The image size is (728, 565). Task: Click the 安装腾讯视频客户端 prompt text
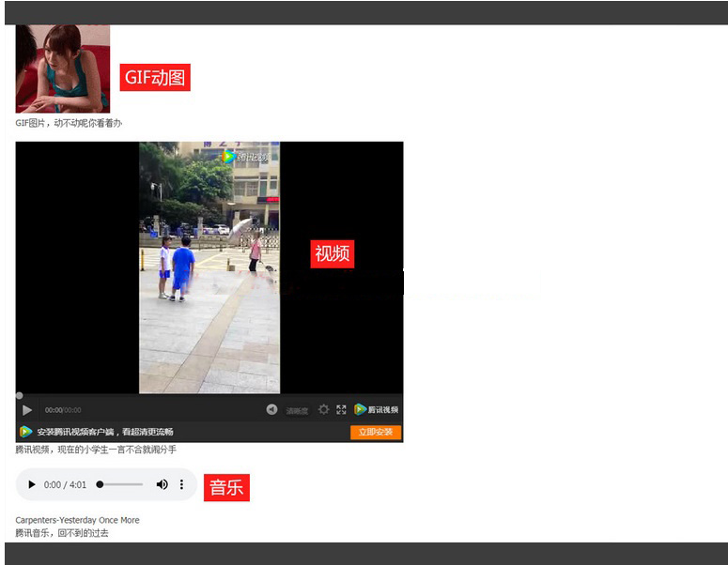[x=105, y=432]
